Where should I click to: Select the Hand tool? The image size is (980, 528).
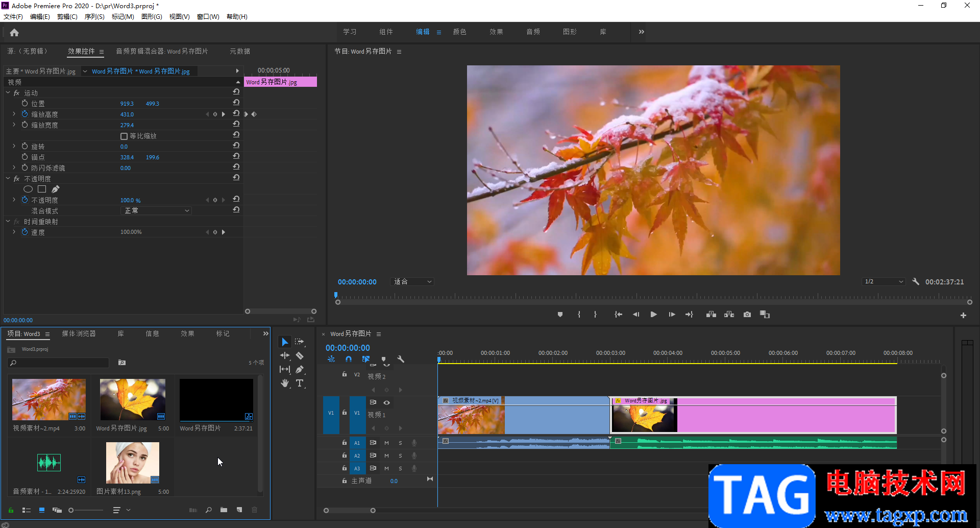(284, 383)
